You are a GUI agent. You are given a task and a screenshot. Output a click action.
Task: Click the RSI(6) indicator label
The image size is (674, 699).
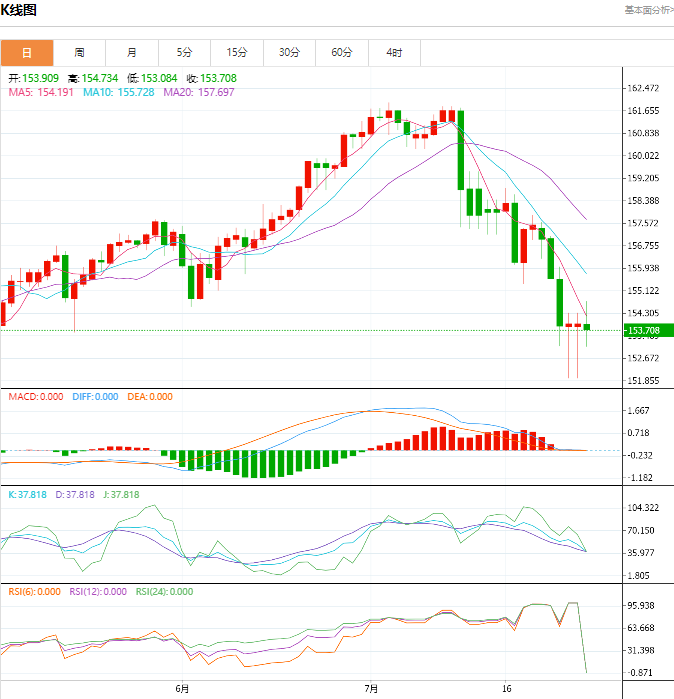tap(34, 591)
